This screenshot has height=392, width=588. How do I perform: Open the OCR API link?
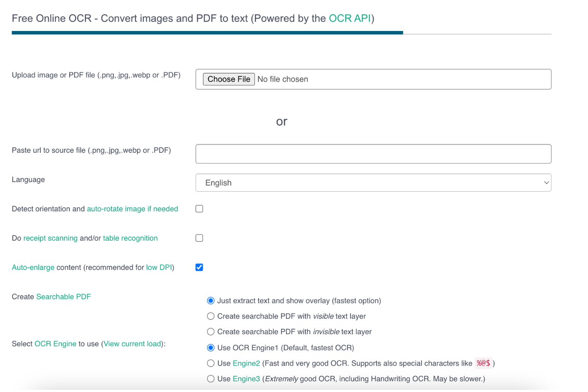[349, 18]
